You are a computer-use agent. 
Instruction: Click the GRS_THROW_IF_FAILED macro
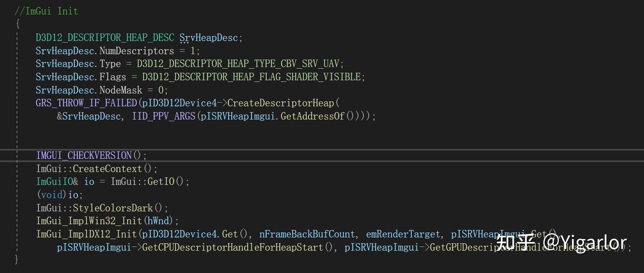click(x=86, y=103)
